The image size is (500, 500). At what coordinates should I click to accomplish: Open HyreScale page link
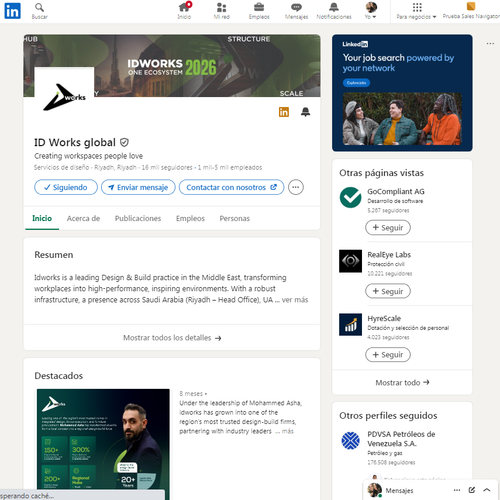384,318
